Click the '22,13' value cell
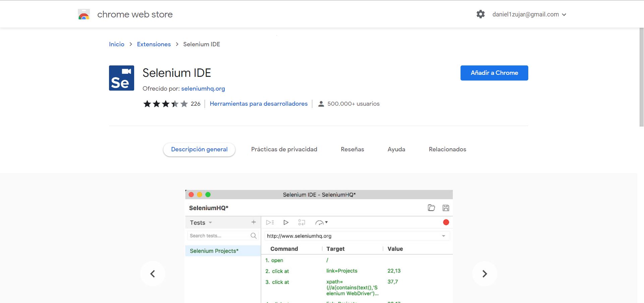This screenshot has width=644, height=303. (394, 271)
